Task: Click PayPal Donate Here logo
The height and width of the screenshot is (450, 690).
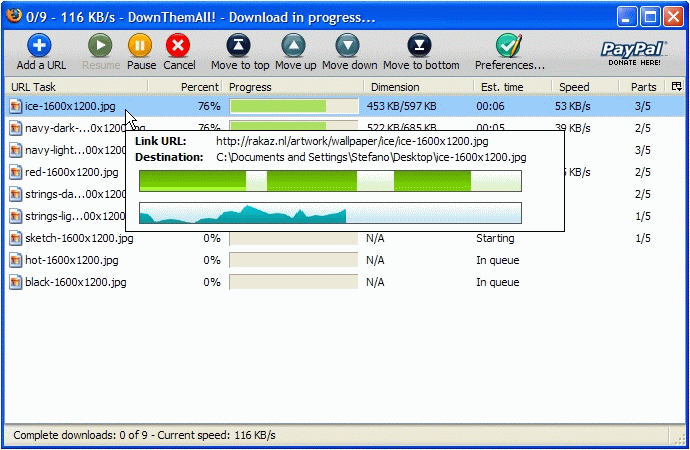Action: click(x=634, y=53)
